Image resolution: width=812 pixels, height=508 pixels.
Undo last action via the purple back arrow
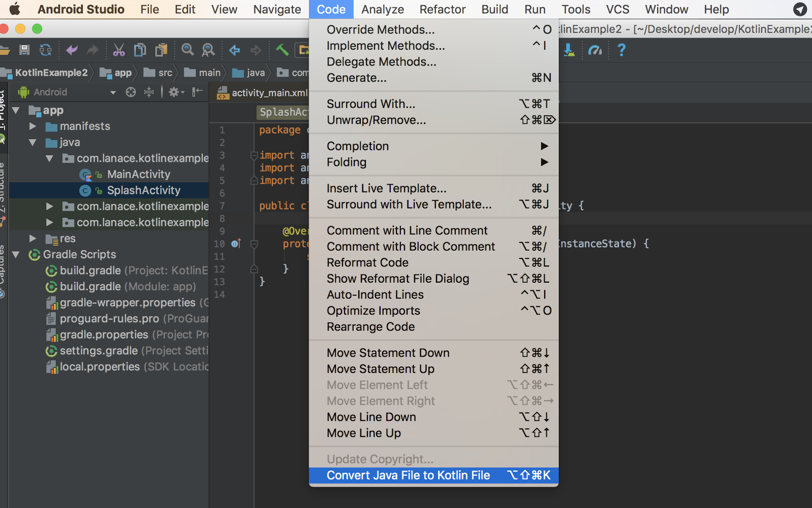(x=71, y=50)
